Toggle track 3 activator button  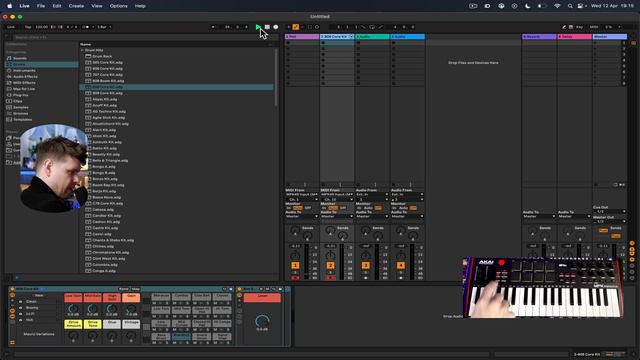tap(365, 265)
